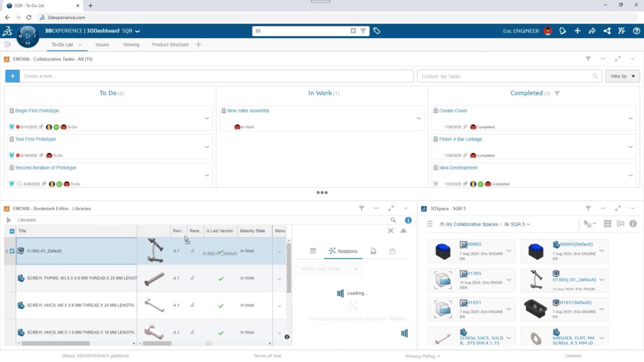This screenshot has height=362, width=644.
Task: Open the 3DSpace sort options icon
Action: coord(620,224)
